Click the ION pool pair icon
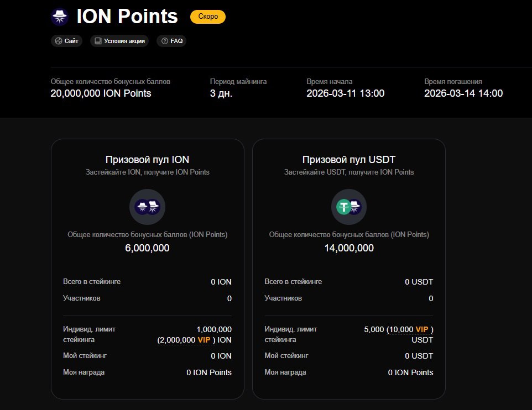532x410 pixels. pos(147,207)
